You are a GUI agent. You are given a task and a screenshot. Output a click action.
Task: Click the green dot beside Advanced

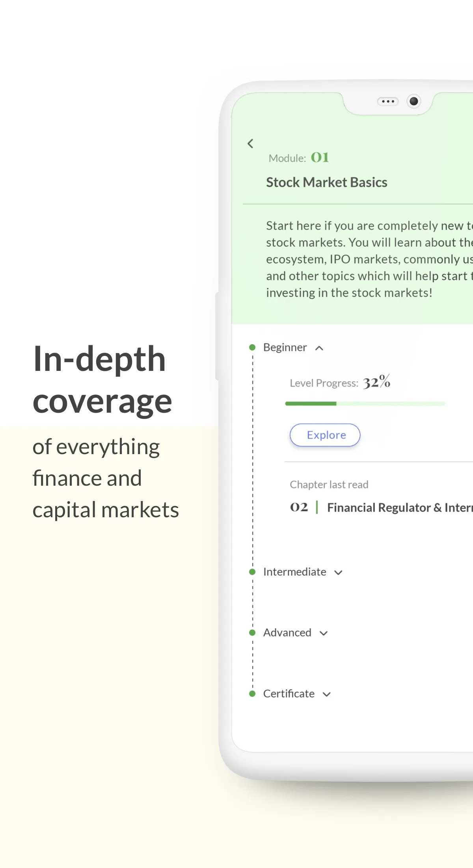coord(253,632)
